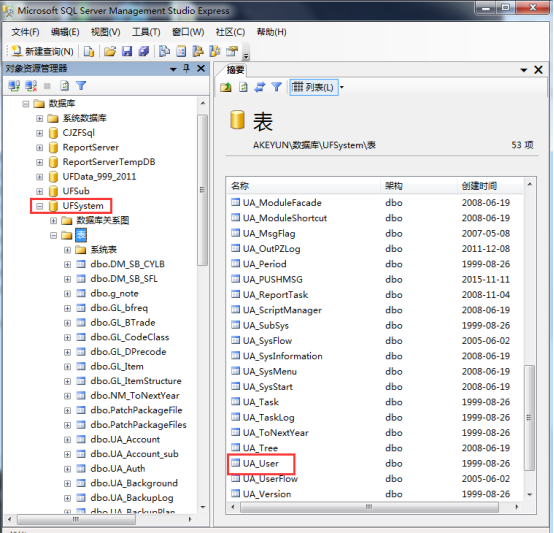
Task: Click the Up folder icon in Summary toolbar
Action: 226,87
